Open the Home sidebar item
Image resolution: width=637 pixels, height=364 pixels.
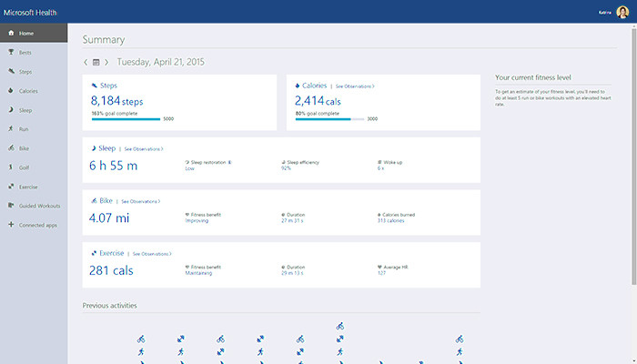pyautogui.click(x=34, y=33)
